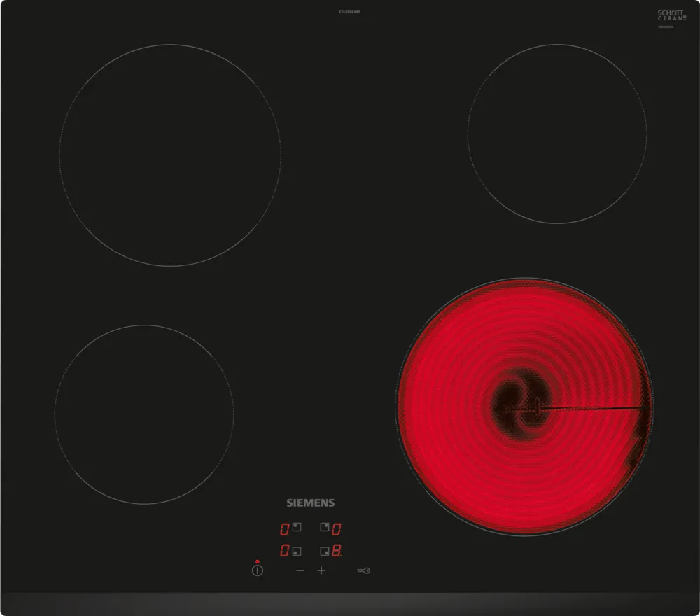Screen dimensions: 700x616
Task: Select the front-right cooking zone selector icon
Action: [x=325, y=551]
